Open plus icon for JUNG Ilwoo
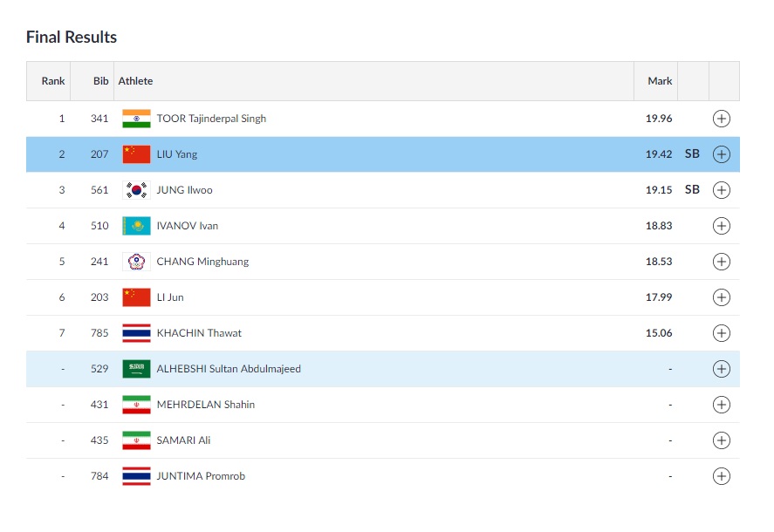 (x=721, y=190)
